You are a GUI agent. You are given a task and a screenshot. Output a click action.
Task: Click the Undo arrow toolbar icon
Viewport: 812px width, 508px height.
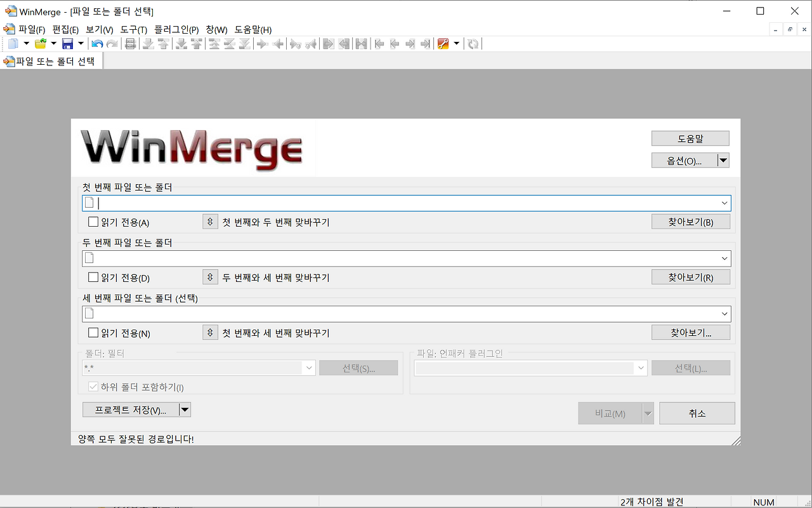(x=96, y=43)
